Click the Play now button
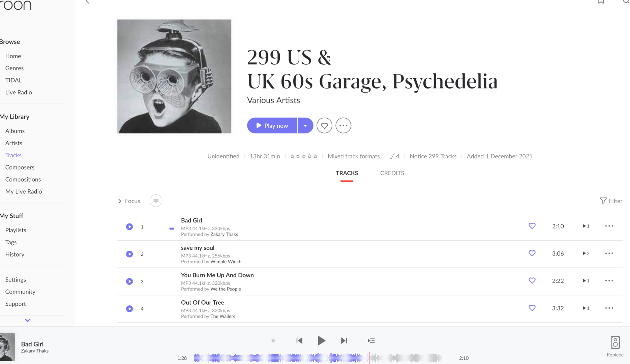Screen dimensions: 630x364 tap(272, 125)
